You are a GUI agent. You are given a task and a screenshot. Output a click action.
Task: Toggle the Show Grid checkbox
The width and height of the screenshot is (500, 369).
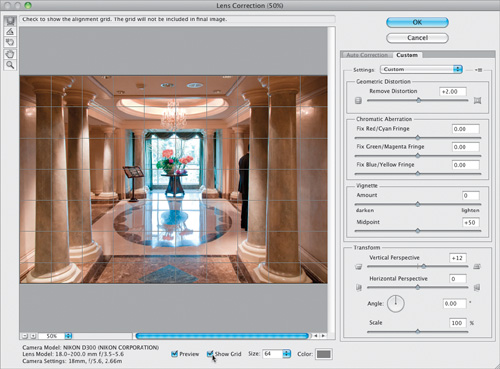tap(210, 354)
